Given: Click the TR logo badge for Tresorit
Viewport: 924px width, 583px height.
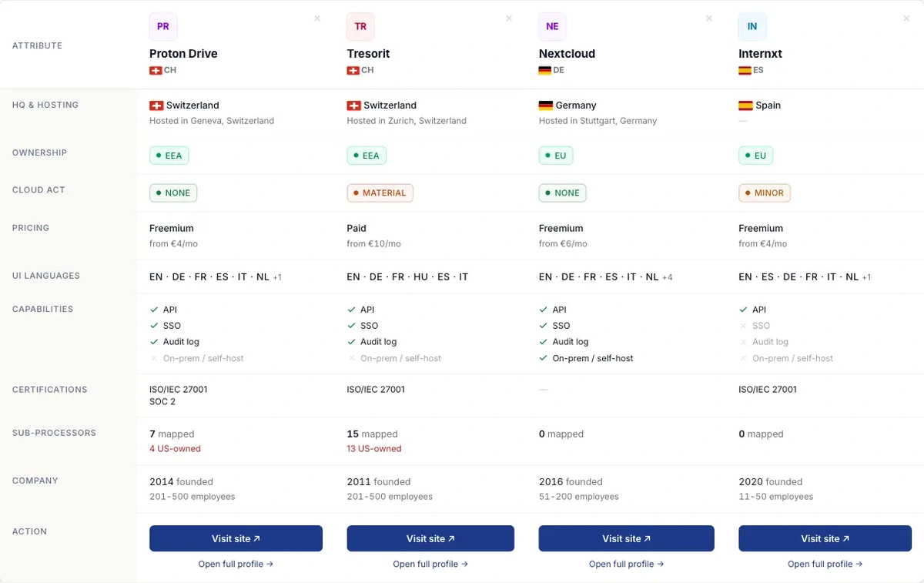Looking at the screenshot, I should [360, 26].
